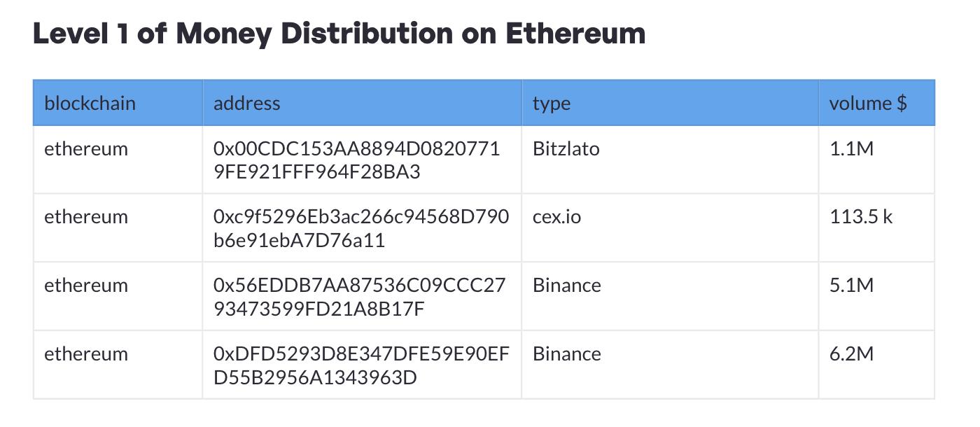Viewport: 980px width, 427px height.
Task: Select the Bitzlato address starting 0x00CDC153
Action: pyautogui.click(x=356, y=160)
